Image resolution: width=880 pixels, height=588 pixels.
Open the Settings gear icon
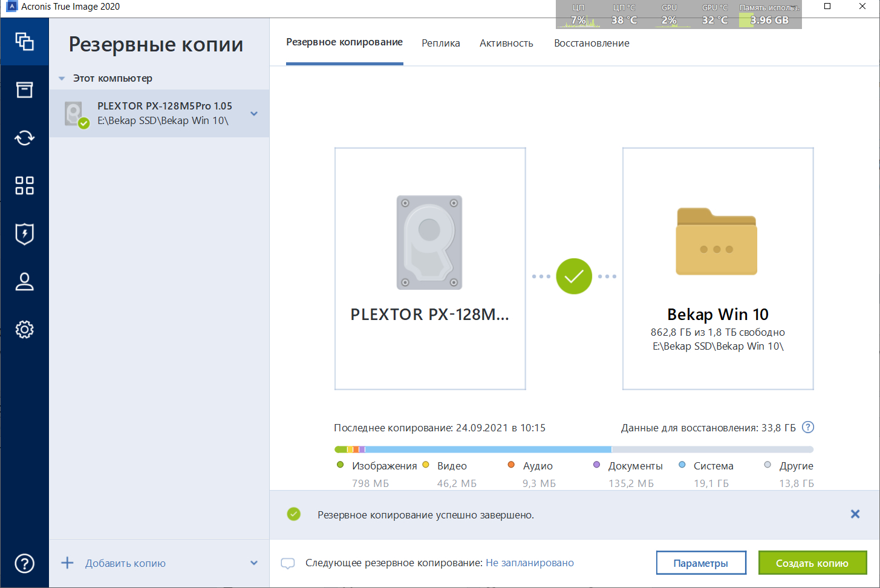coord(24,330)
